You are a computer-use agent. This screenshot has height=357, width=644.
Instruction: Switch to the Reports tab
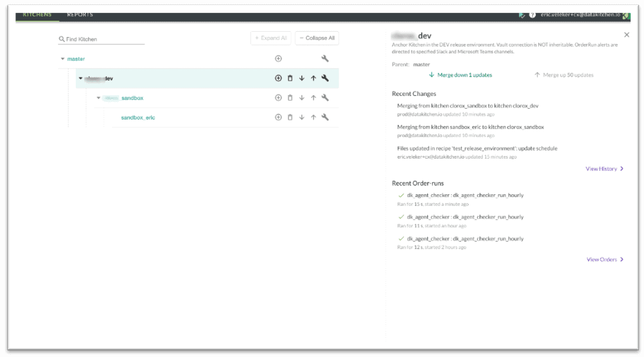80,15
